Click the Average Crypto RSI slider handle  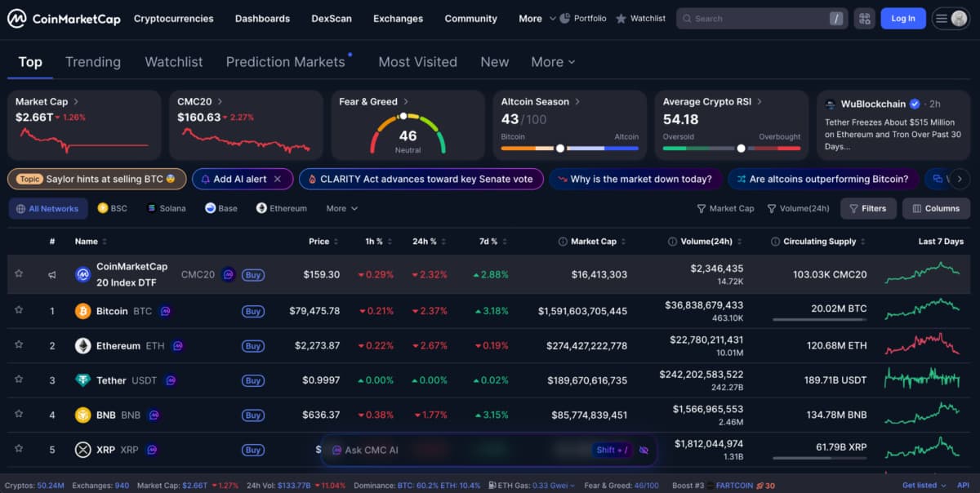741,149
